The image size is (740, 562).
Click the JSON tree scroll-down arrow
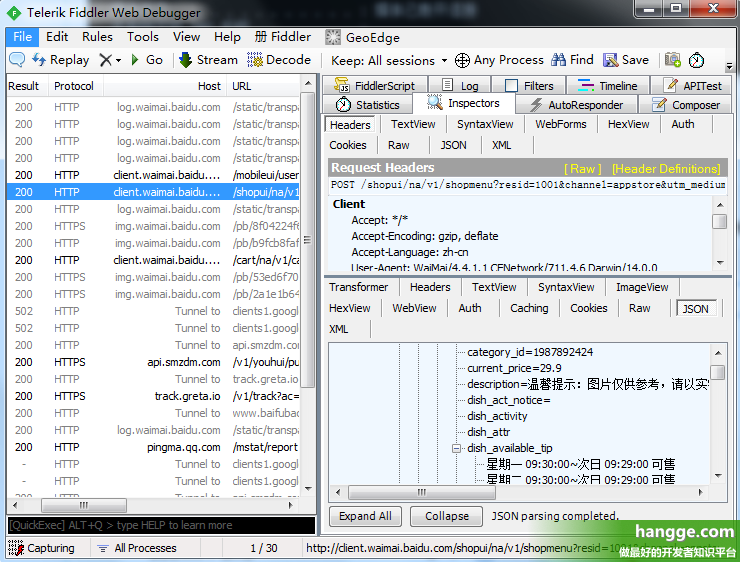coord(718,476)
